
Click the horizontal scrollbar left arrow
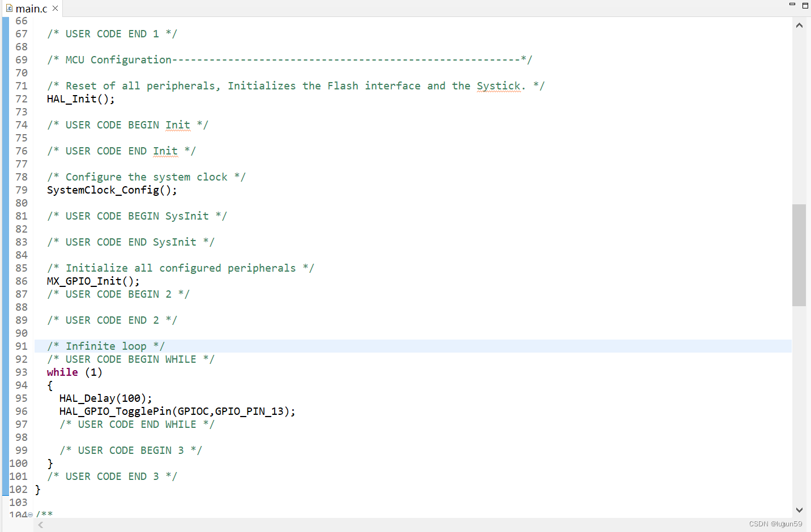(x=41, y=525)
